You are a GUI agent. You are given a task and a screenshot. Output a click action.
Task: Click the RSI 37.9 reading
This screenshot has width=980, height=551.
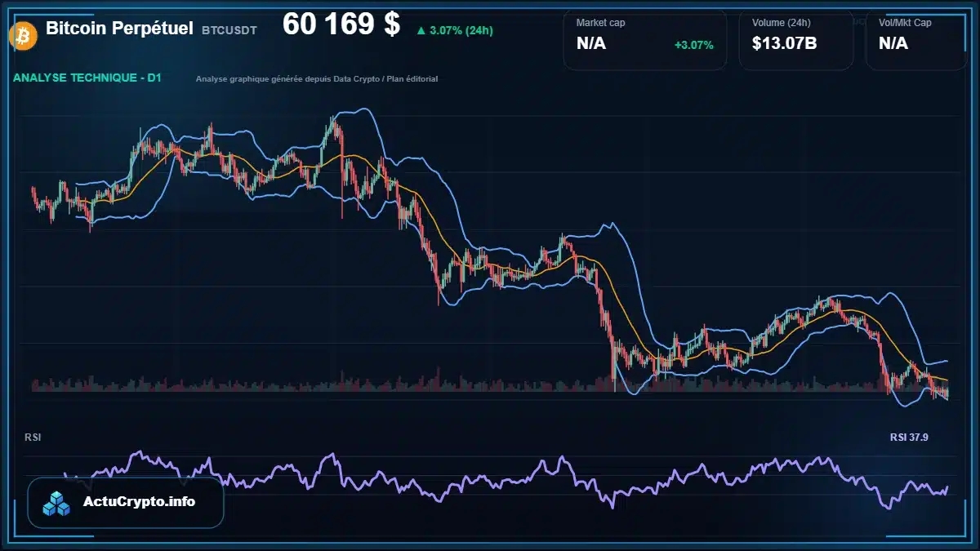909,438
